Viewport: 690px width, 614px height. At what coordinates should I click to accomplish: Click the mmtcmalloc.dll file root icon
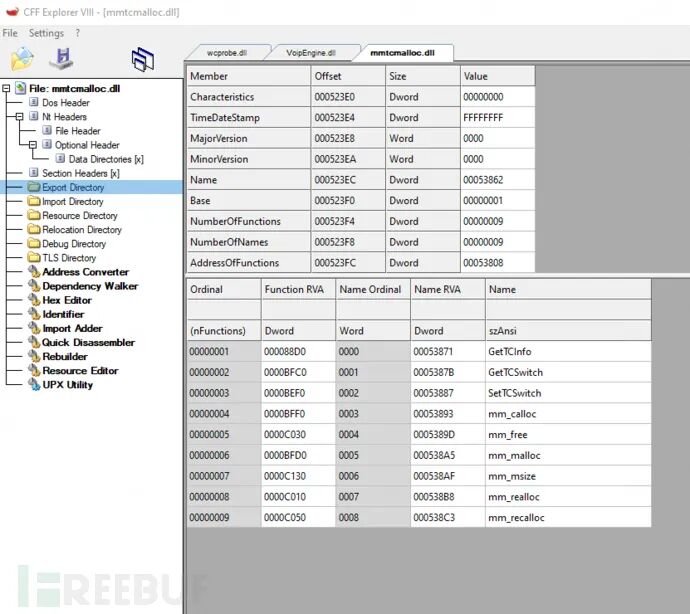click(20, 88)
